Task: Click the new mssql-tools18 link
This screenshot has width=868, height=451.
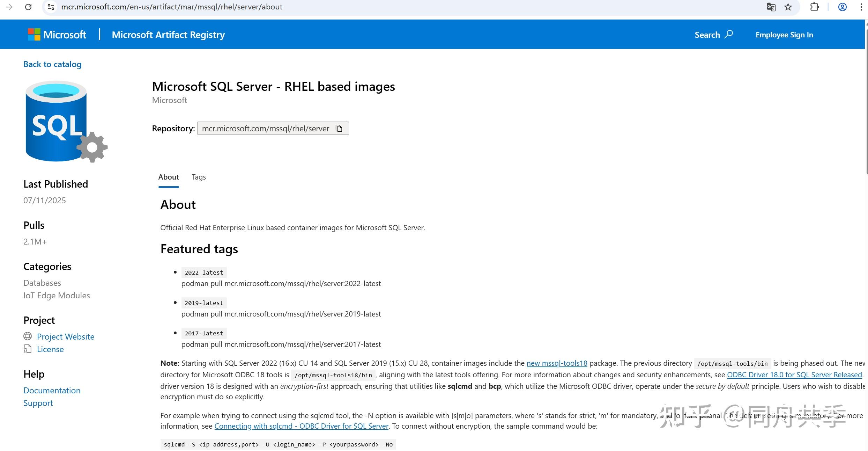Action: click(556, 363)
